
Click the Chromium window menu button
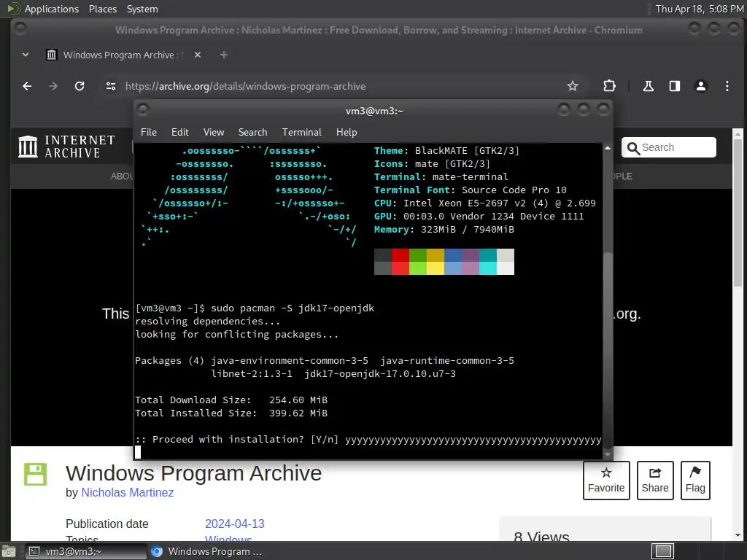(20, 28)
